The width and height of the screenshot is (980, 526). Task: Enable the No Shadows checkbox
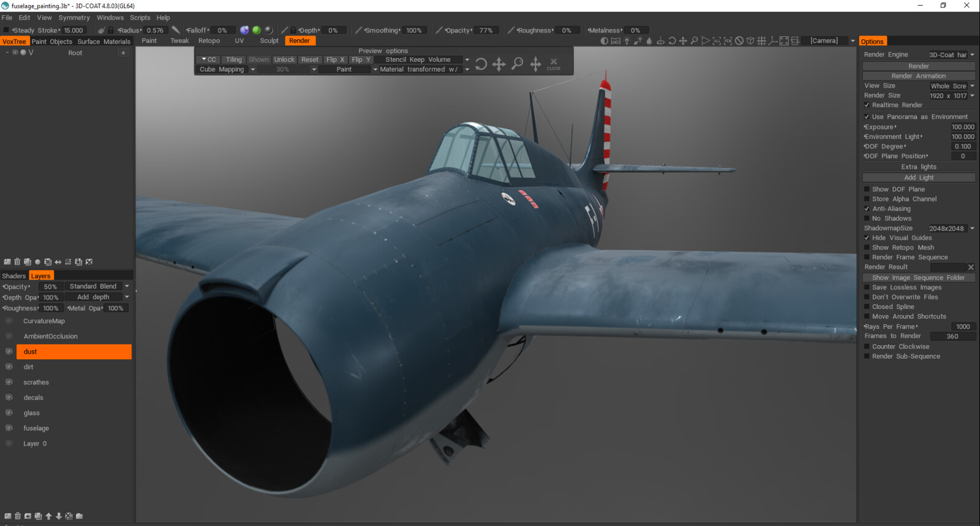pos(867,219)
